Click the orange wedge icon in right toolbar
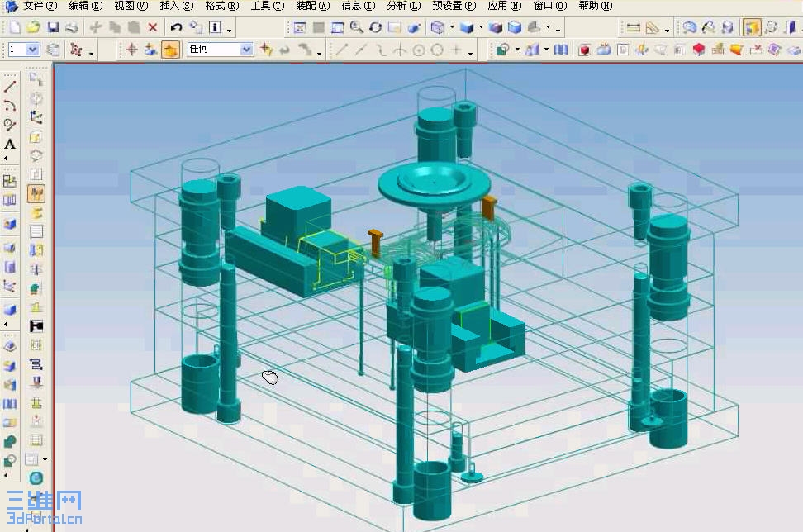Image resolution: width=803 pixels, height=532 pixels. [736, 50]
